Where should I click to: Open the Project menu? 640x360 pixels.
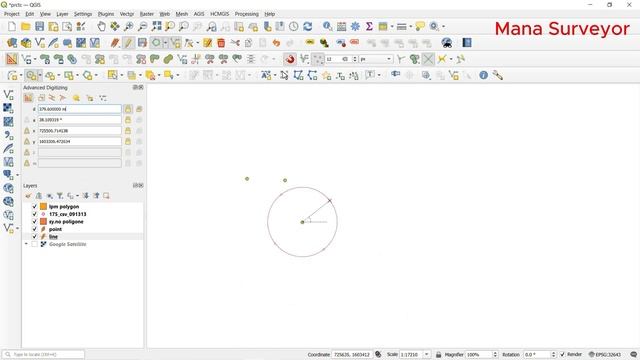(x=11, y=14)
